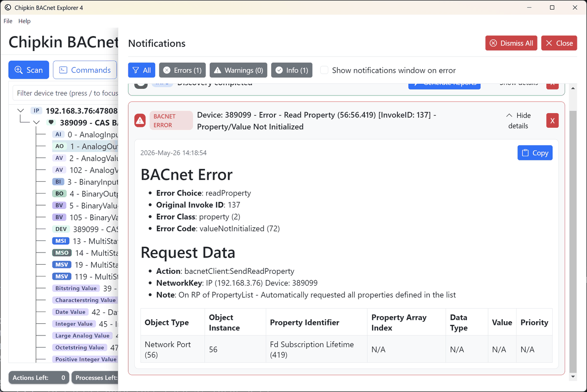The height and width of the screenshot is (392, 587).
Task: Click the Error Class property (2) line
Action: coord(198,217)
